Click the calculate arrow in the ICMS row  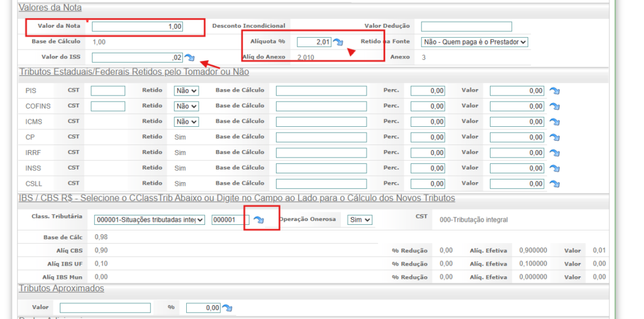(x=554, y=122)
